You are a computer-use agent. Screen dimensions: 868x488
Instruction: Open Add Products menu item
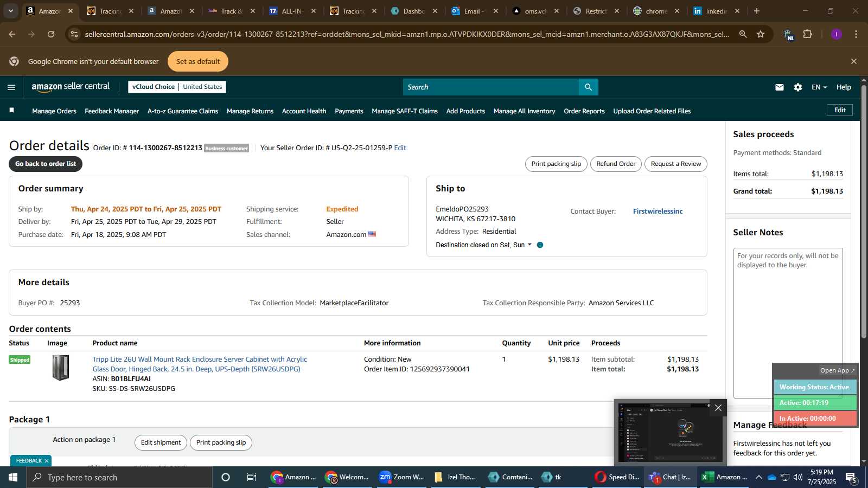point(465,111)
